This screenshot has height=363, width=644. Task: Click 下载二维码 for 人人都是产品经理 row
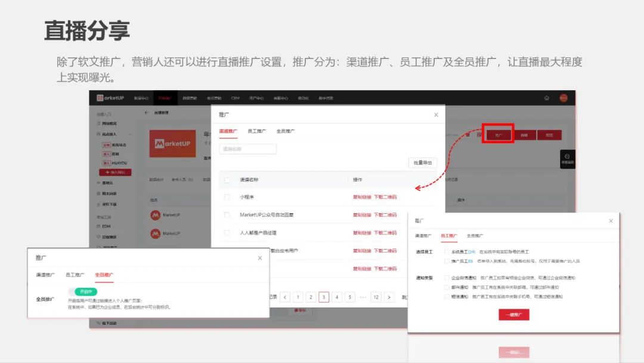[385, 233]
